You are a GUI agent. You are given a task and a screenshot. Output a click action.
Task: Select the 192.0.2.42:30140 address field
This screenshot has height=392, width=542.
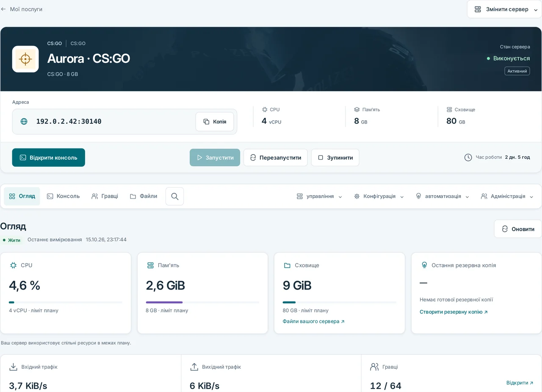coord(124,121)
